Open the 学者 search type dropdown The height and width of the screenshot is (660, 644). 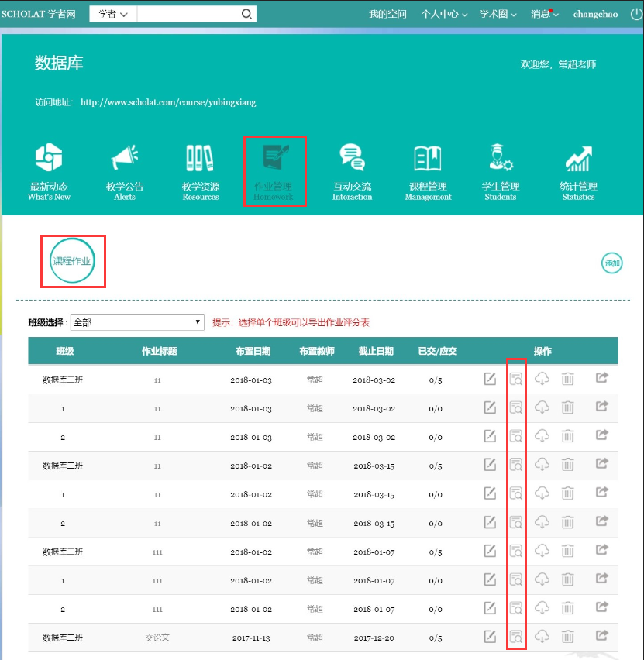(113, 14)
